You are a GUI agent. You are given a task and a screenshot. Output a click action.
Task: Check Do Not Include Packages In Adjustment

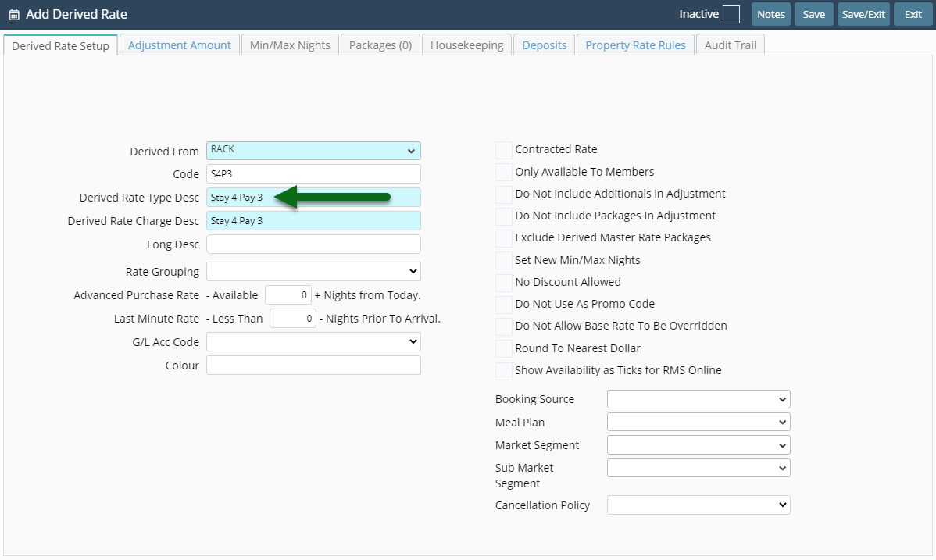[x=504, y=216]
